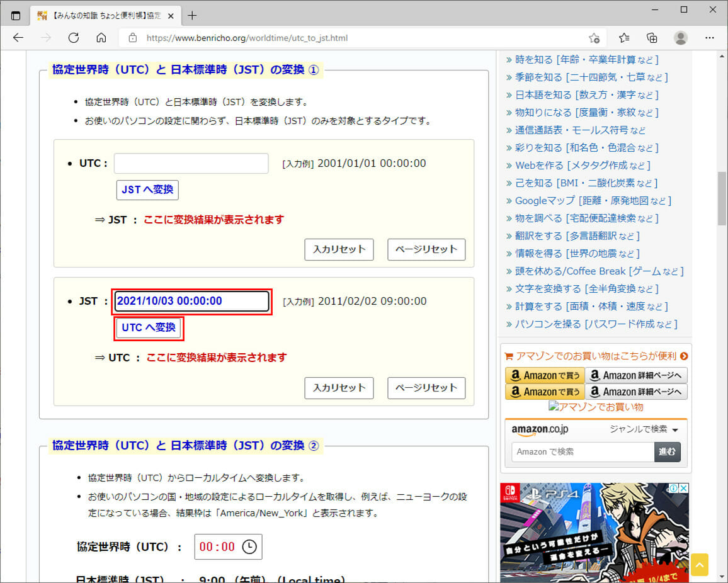Click the UTC text input field

(x=191, y=164)
